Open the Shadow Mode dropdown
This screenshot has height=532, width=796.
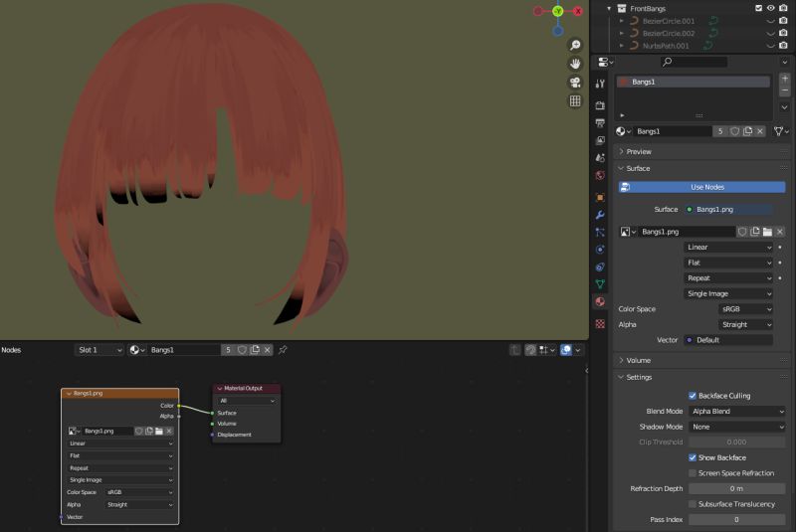(737, 427)
